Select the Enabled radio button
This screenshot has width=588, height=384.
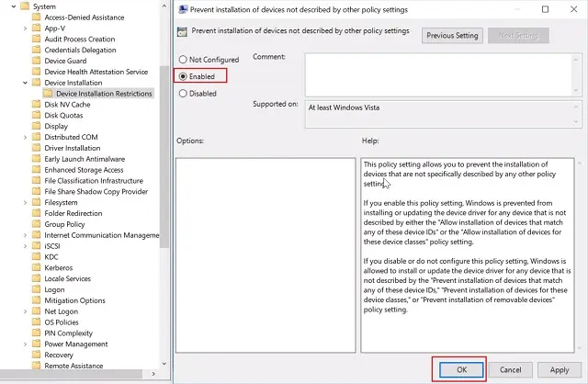tap(184, 76)
